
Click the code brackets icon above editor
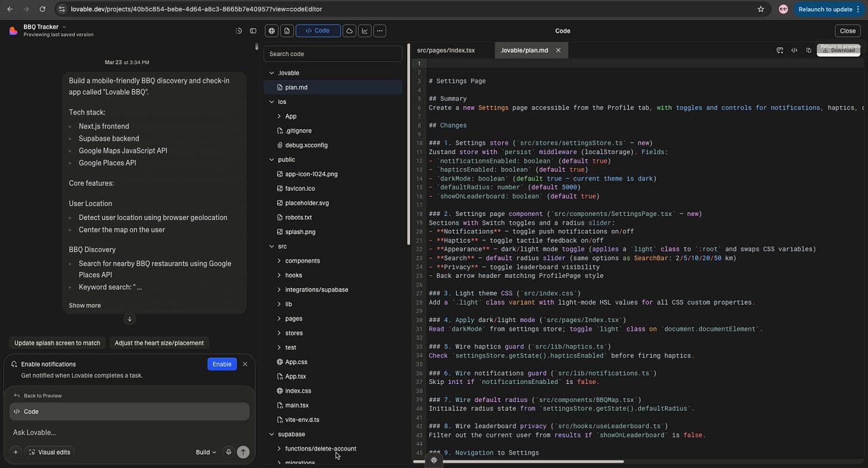click(794, 50)
